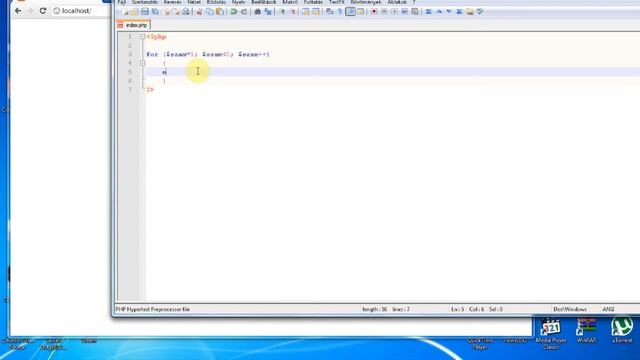Click the Ln : 5 status entry

[x=457, y=309]
